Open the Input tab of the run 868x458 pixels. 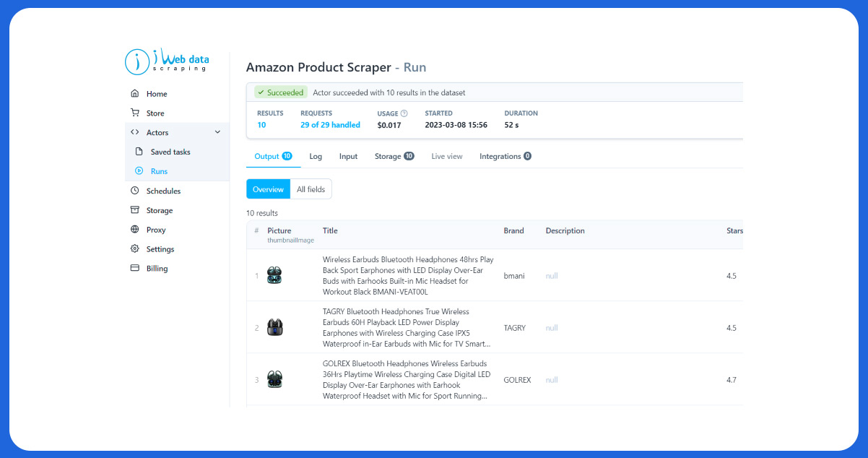click(348, 156)
